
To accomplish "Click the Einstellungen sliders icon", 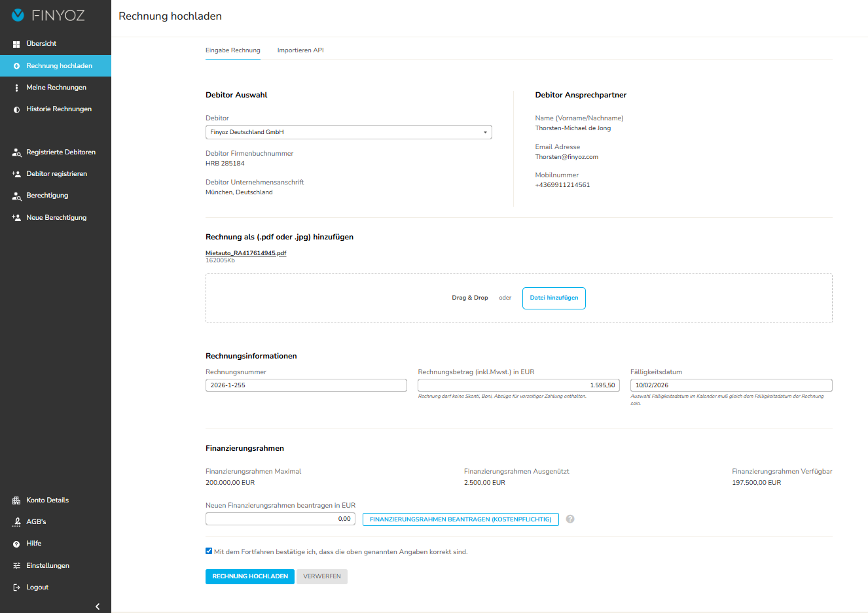I will (16, 566).
